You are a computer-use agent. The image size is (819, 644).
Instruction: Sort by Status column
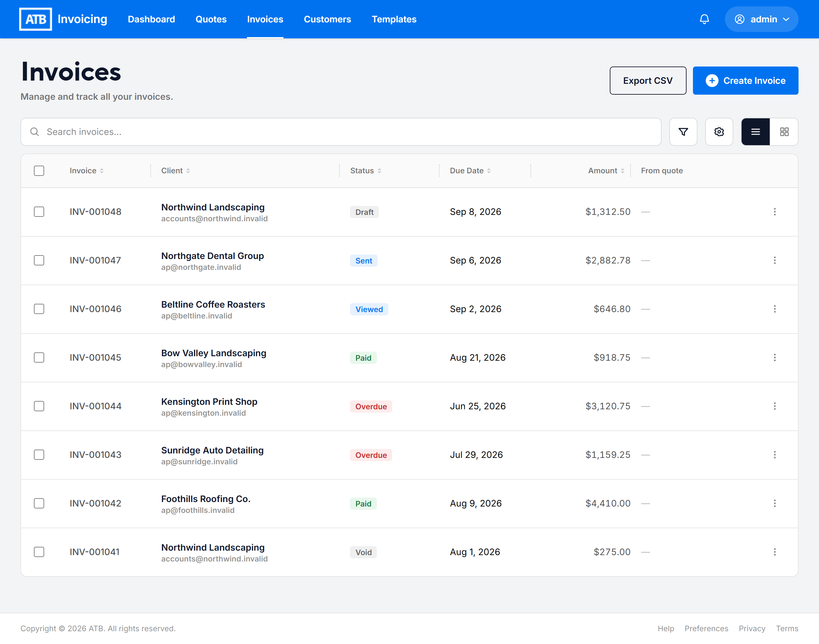click(x=366, y=171)
